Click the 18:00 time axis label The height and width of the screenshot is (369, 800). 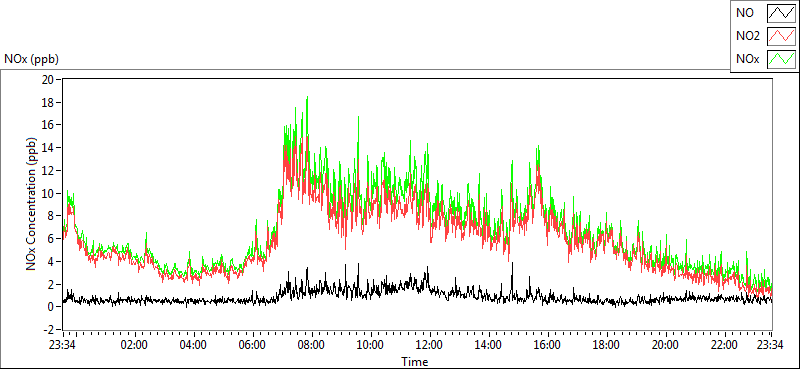607,344
